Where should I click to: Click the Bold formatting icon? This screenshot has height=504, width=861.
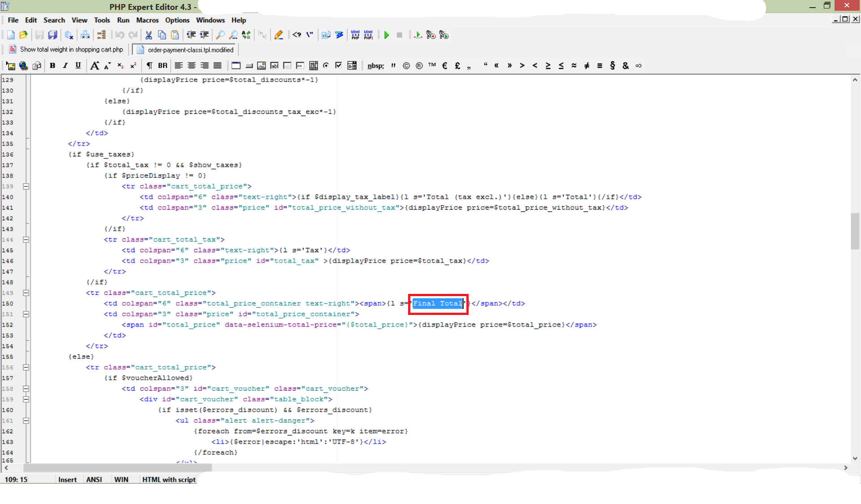pos(52,65)
